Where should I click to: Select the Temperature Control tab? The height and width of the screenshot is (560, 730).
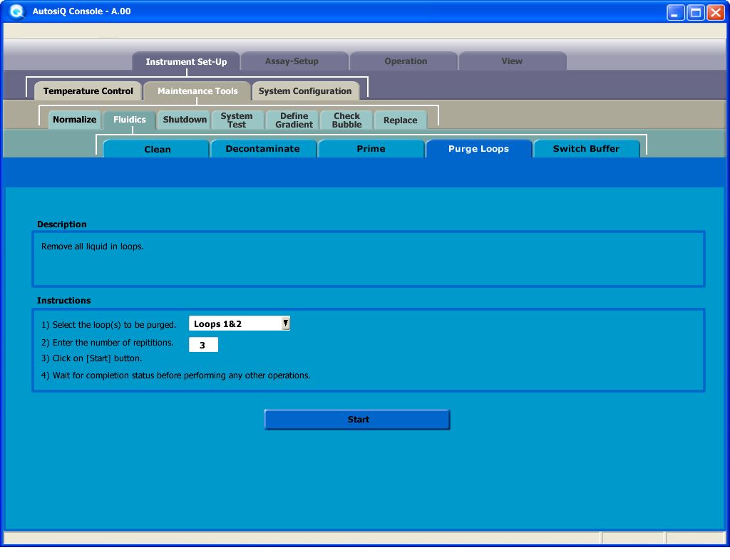coord(88,91)
